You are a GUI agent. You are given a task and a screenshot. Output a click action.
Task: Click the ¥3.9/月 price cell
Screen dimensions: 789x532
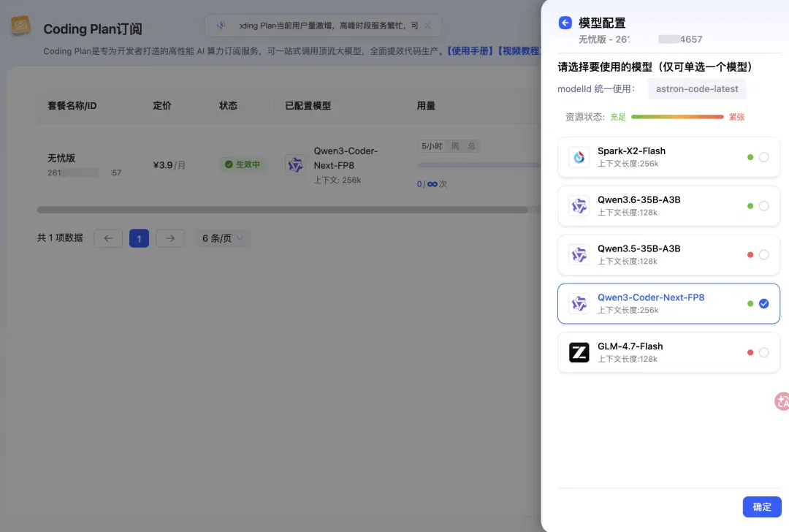(169, 165)
